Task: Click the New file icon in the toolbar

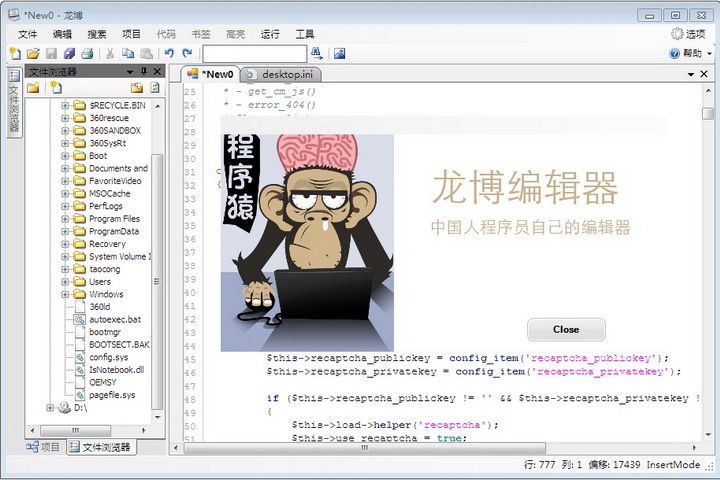Action: (x=14, y=53)
